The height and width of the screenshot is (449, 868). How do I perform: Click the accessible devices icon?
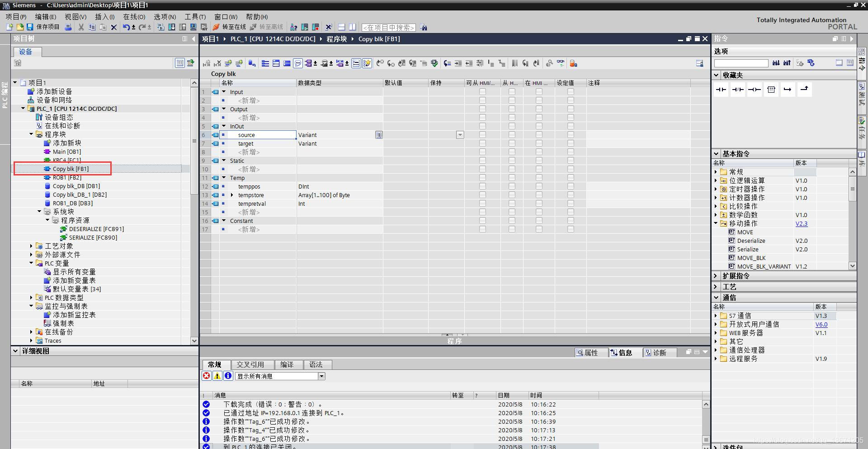[x=293, y=27]
